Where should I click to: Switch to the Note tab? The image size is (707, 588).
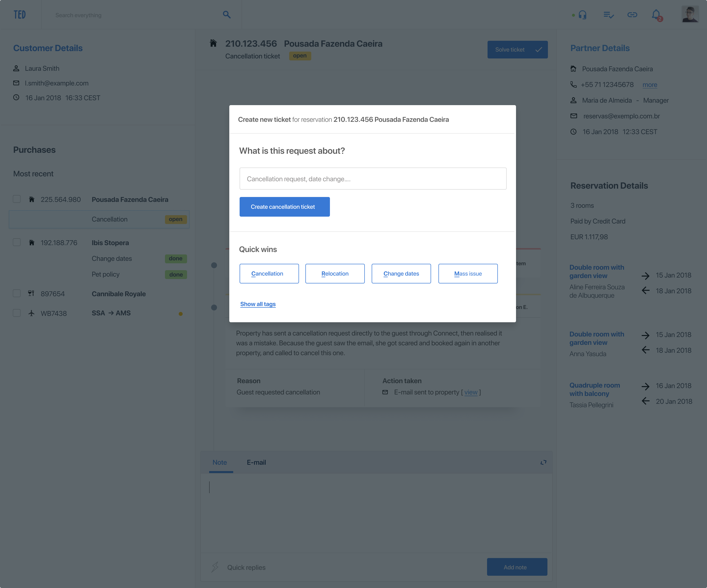220,462
